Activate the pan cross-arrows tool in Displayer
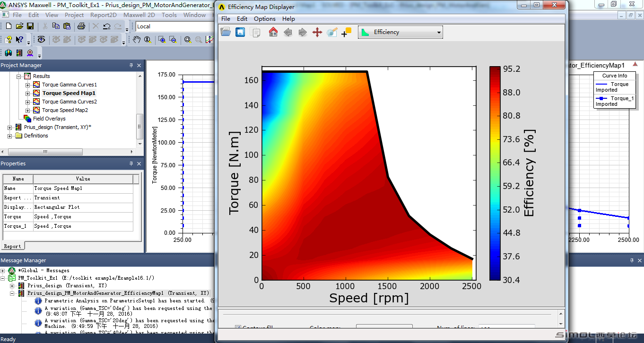 tap(317, 32)
